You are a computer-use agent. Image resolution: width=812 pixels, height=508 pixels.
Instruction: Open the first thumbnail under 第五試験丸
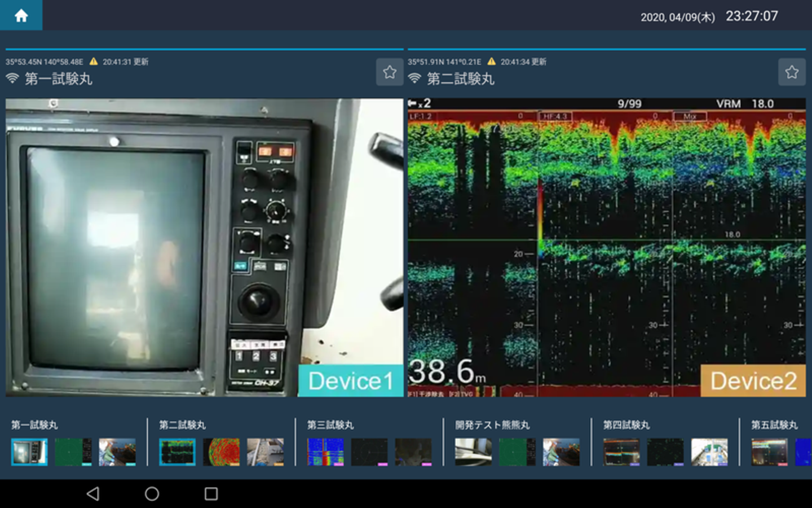[x=769, y=452]
